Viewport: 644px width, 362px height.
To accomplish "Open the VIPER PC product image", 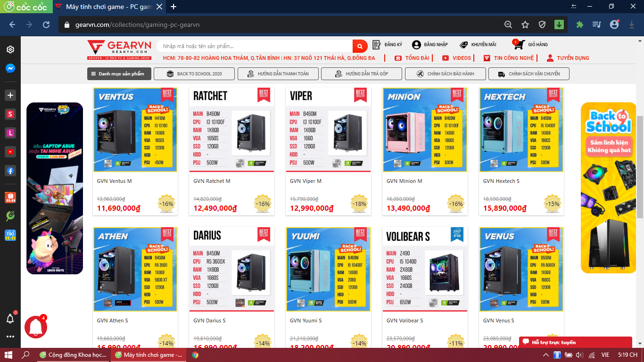I will [x=328, y=130].
